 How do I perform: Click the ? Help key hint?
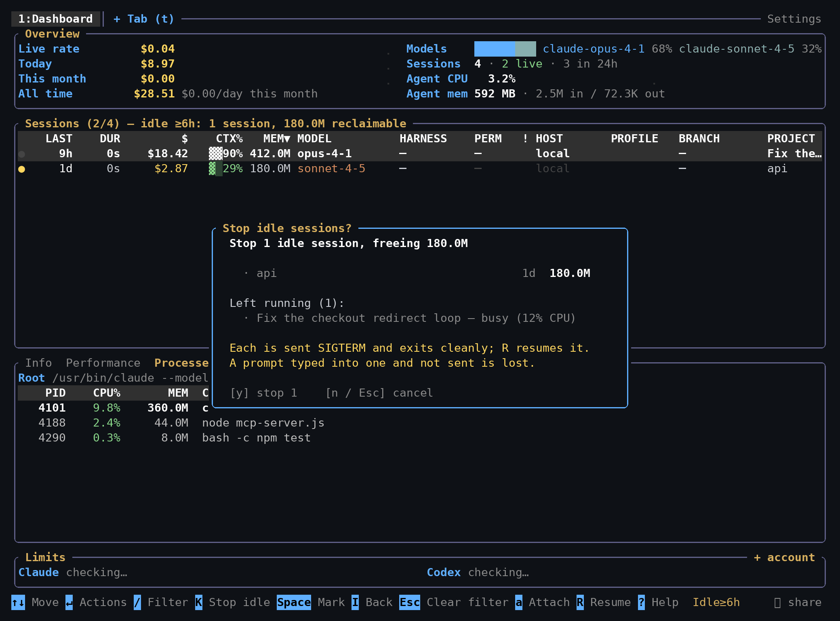pos(658,602)
